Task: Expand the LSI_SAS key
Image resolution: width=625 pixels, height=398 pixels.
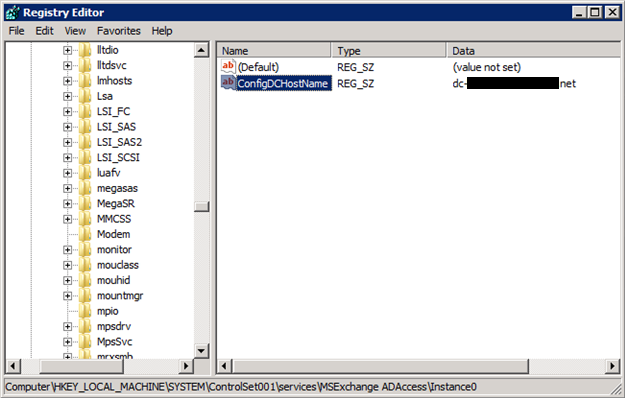Action: click(x=67, y=127)
